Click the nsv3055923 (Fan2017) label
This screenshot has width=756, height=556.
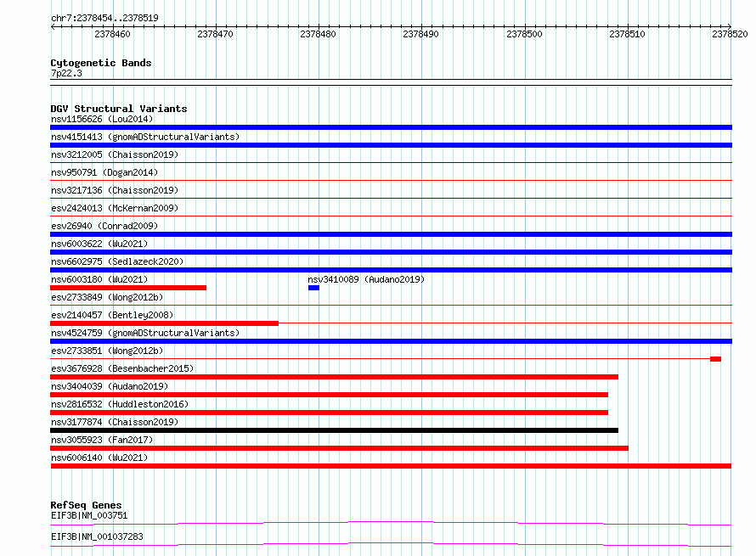[102, 440]
